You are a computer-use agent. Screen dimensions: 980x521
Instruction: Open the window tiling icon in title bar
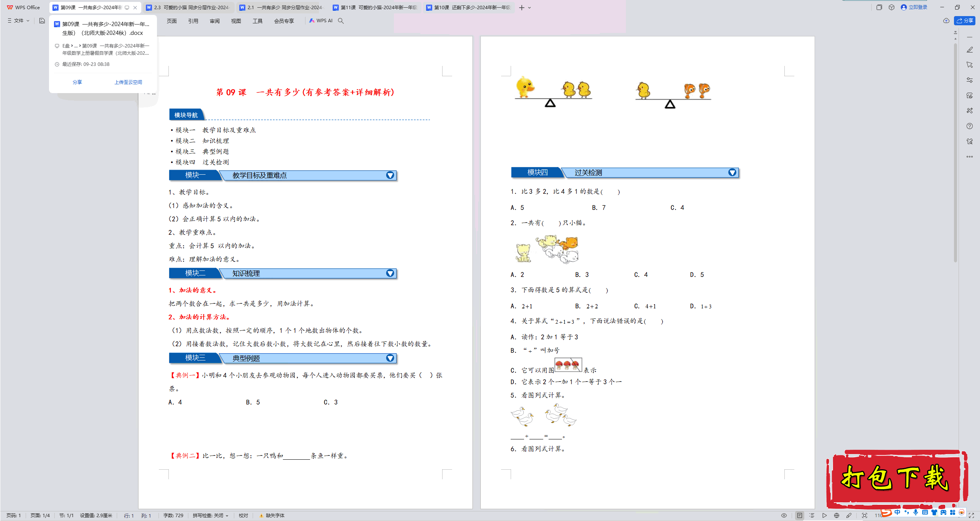(879, 7)
